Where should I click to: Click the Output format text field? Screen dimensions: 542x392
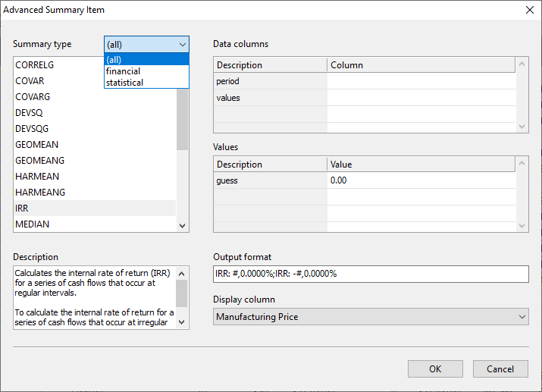pos(371,274)
